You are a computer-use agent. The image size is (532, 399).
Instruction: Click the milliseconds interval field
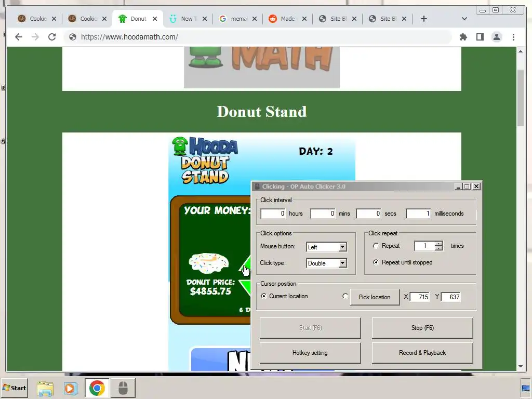(x=418, y=214)
